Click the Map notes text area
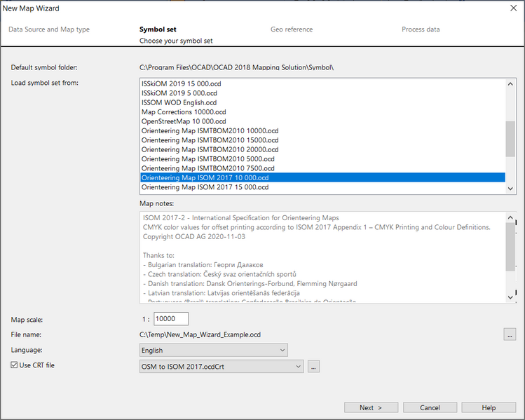The width and height of the screenshot is (525, 420). click(x=322, y=257)
